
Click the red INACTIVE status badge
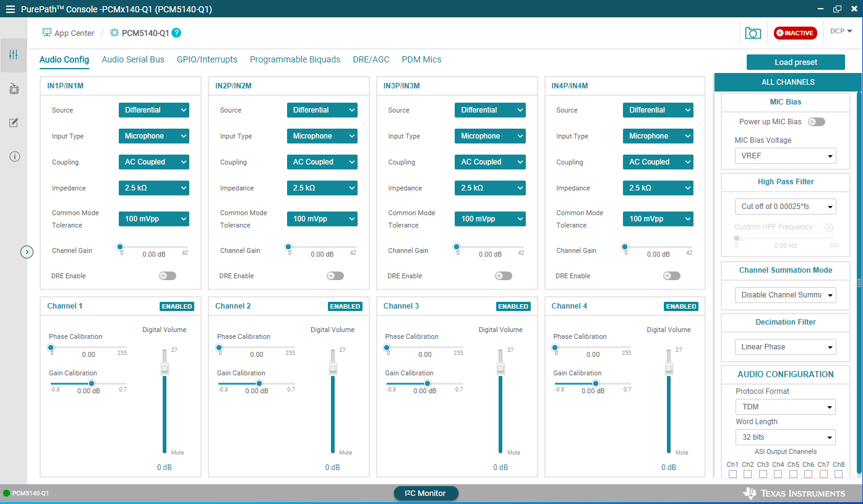click(795, 33)
